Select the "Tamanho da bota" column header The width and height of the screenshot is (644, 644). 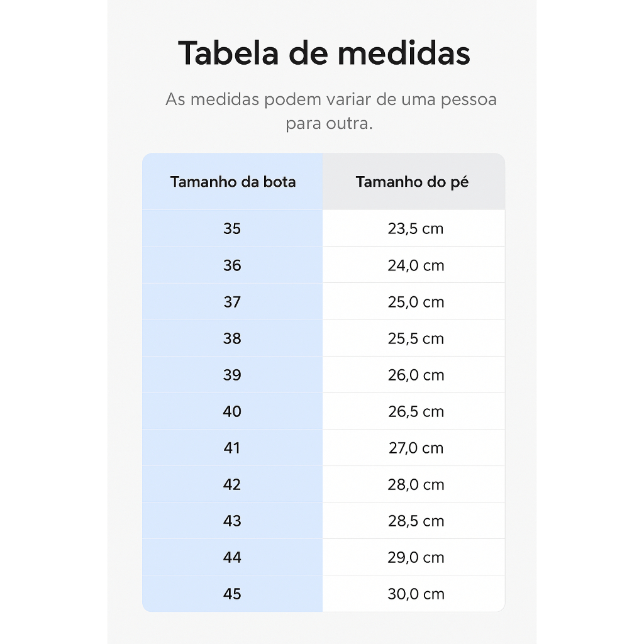(233, 182)
